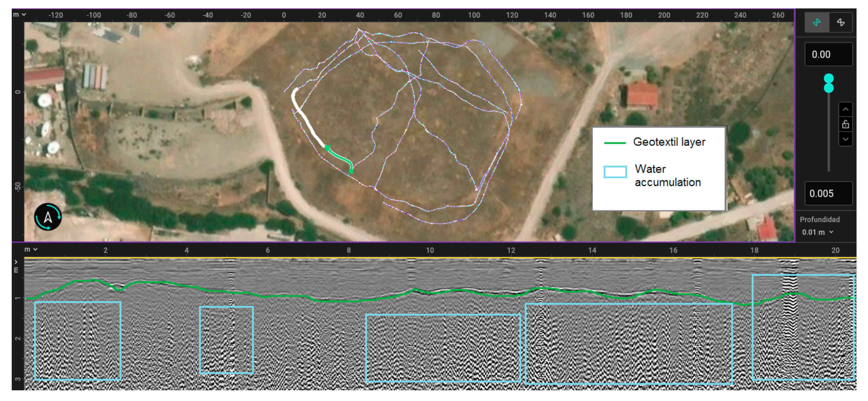Click the green start marker of highlighted survey path
The width and height of the screenshot is (868, 401).
tap(327, 147)
